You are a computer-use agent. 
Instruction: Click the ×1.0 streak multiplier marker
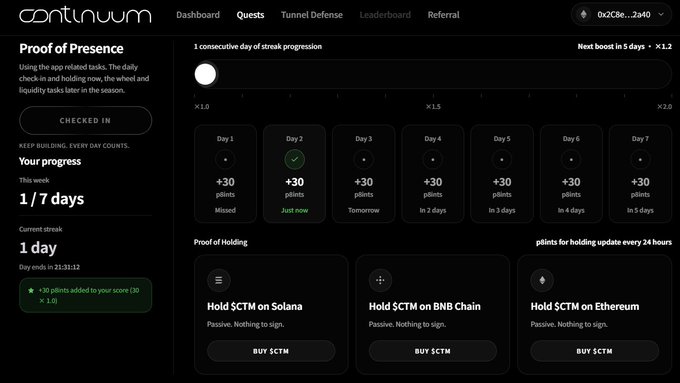coord(202,106)
